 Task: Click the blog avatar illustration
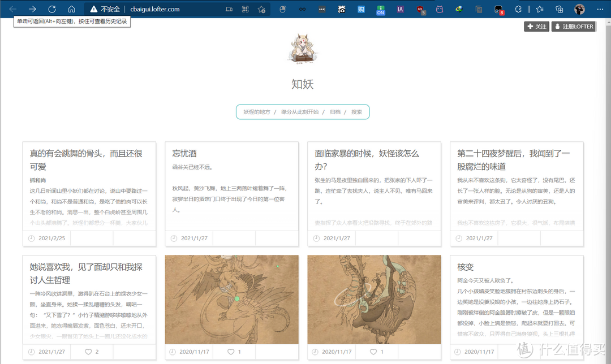tap(302, 48)
